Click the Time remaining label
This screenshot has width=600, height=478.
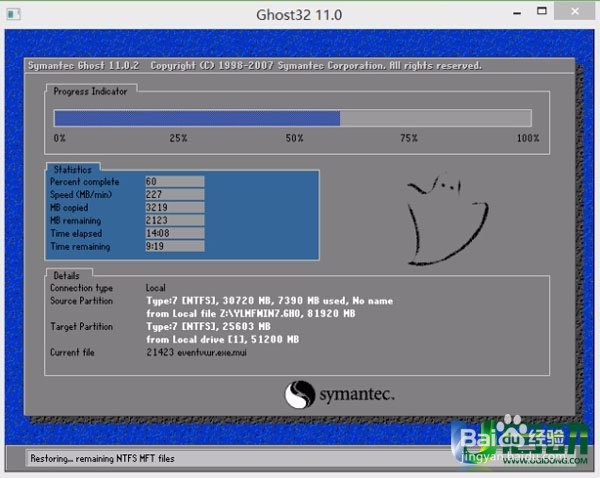(80, 246)
